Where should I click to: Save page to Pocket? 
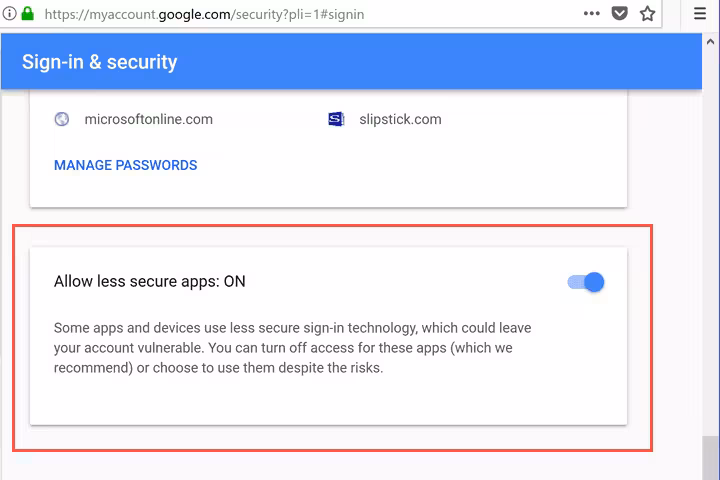(619, 14)
